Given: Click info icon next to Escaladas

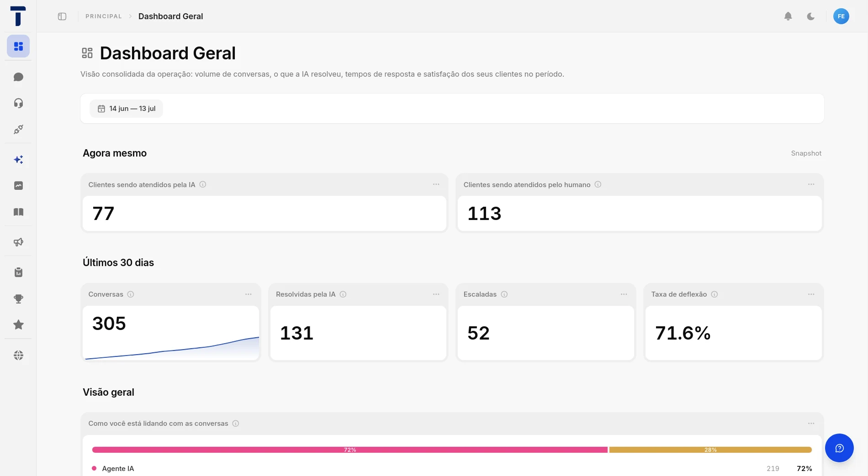Looking at the screenshot, I should (504, 294).
